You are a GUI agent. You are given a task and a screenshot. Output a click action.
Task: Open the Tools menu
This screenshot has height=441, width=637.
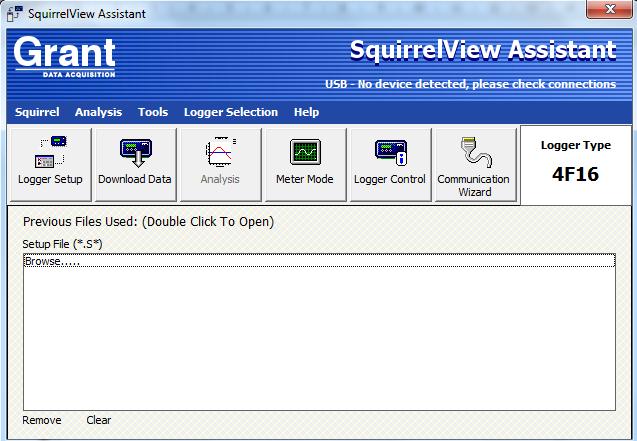[x=153, y=112]
